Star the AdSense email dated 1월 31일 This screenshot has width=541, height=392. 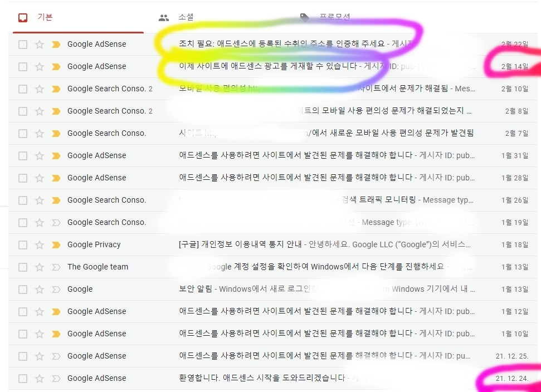click(x=40, y=156)
